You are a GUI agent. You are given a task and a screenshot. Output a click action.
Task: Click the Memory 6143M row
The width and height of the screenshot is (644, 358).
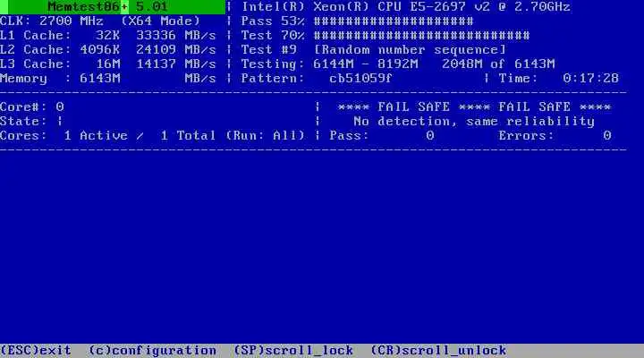click(107, 78)
